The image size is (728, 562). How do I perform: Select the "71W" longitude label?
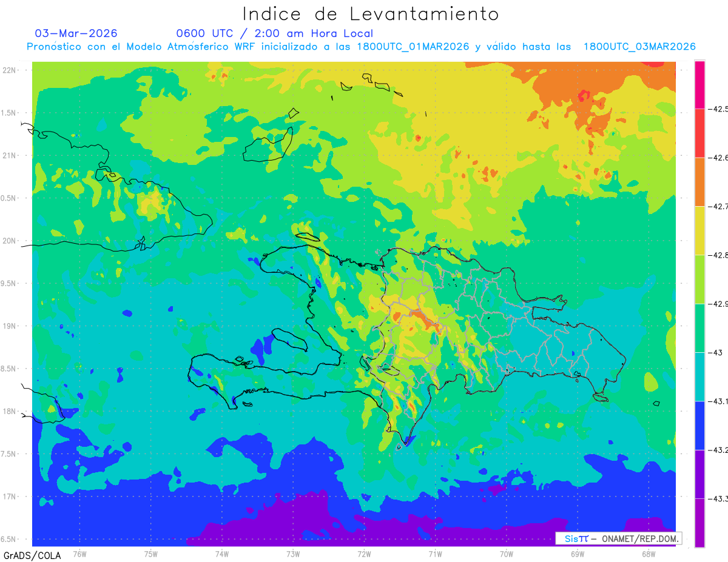tap(435, 554)
